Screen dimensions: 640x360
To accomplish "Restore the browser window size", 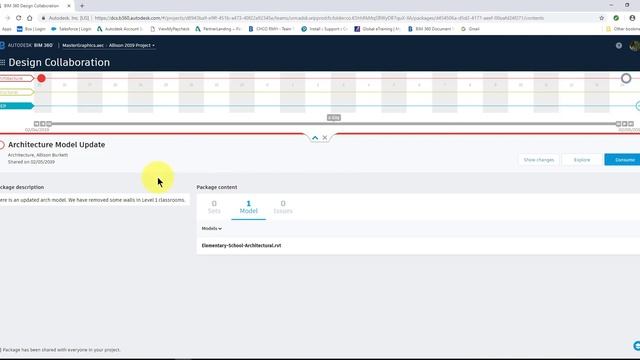I will (627, 5).
